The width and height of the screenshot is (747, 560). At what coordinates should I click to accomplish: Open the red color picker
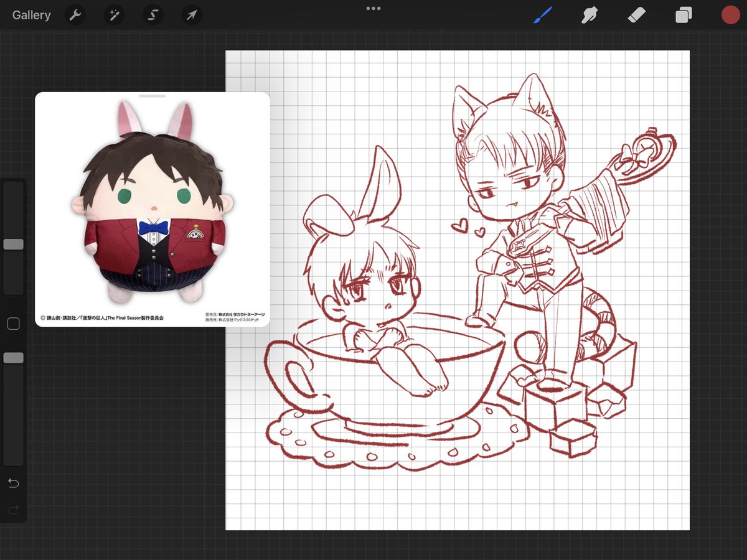pos(730,15)
